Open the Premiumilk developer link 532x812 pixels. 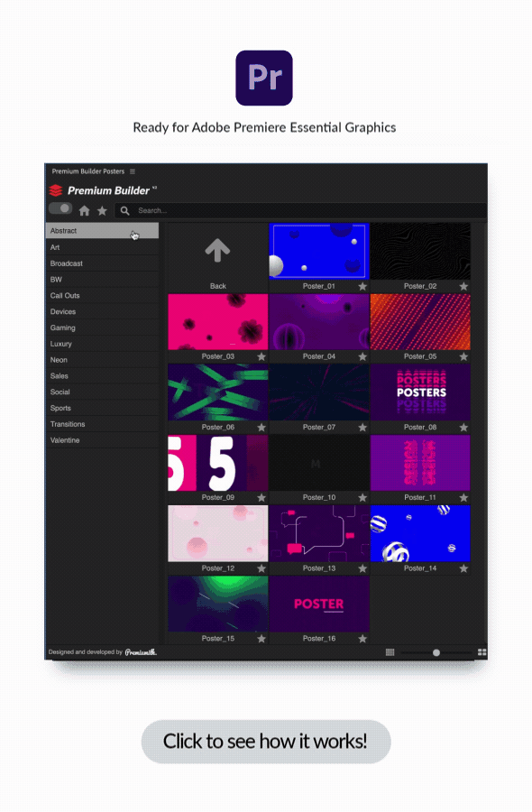(141, 652)
